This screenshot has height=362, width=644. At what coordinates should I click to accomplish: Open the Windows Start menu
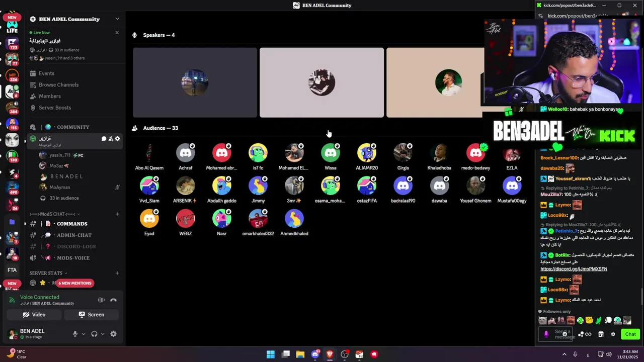[x=271, y=354]
